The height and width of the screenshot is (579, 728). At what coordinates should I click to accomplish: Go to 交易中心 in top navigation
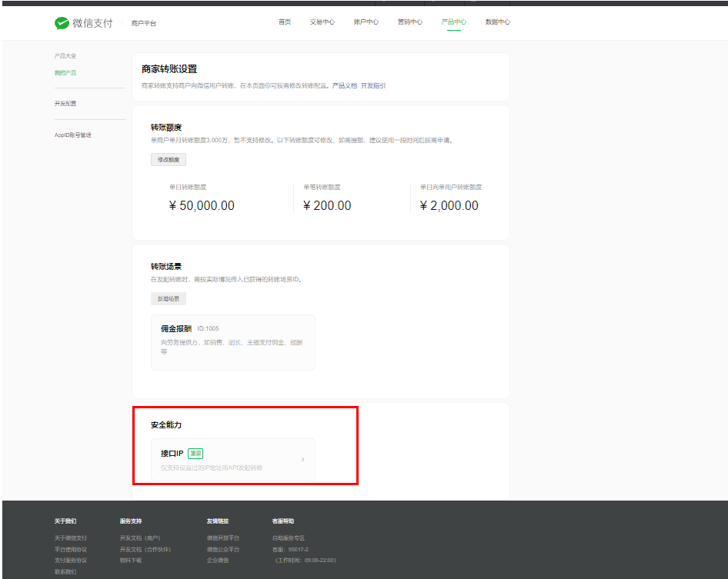(x=322, y=22)
